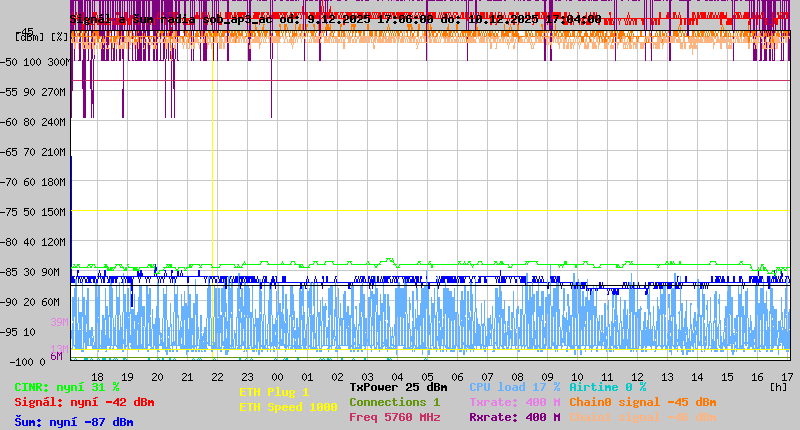Click the graph title Signál a šum radia
This screenshot has width=800, height=430.
point(132,19)
